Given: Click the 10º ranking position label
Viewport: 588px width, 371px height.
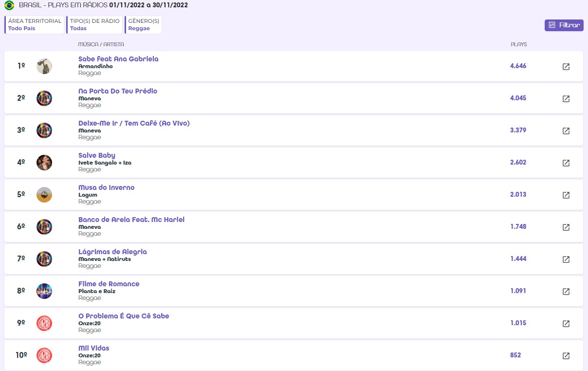Looking at the screenshot, I should tap(21, 355).
